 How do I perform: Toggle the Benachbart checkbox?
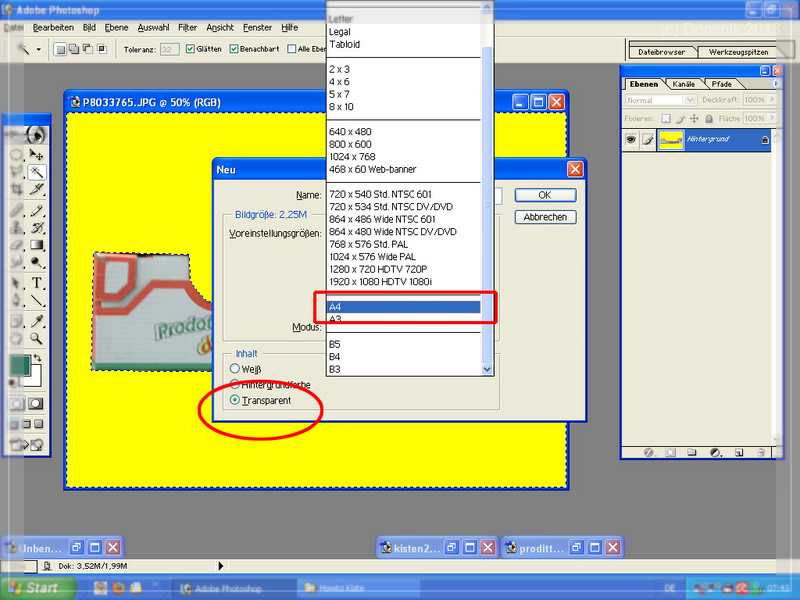coord(234,49)
